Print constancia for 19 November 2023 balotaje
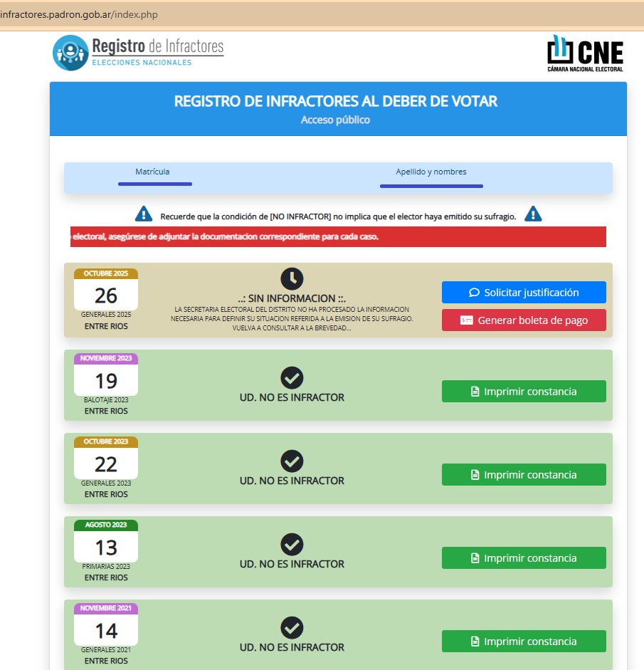644x670 pixels. pos(524,392)
